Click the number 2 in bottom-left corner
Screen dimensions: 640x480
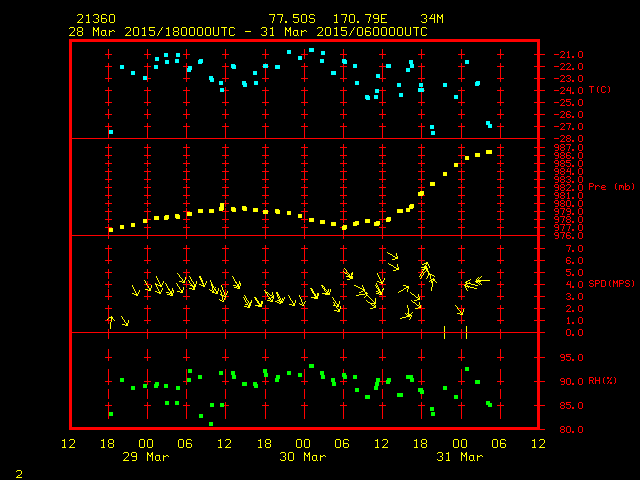pos(18,471)
